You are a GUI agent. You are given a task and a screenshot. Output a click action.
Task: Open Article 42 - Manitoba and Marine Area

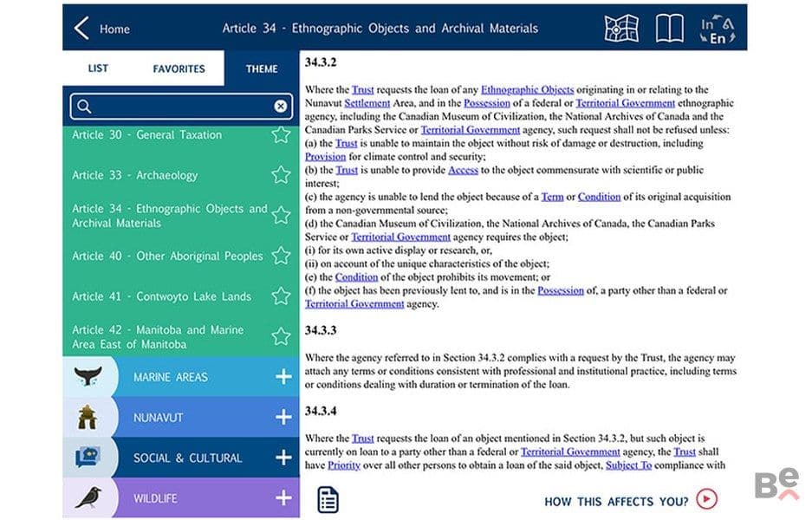[158, 336]
